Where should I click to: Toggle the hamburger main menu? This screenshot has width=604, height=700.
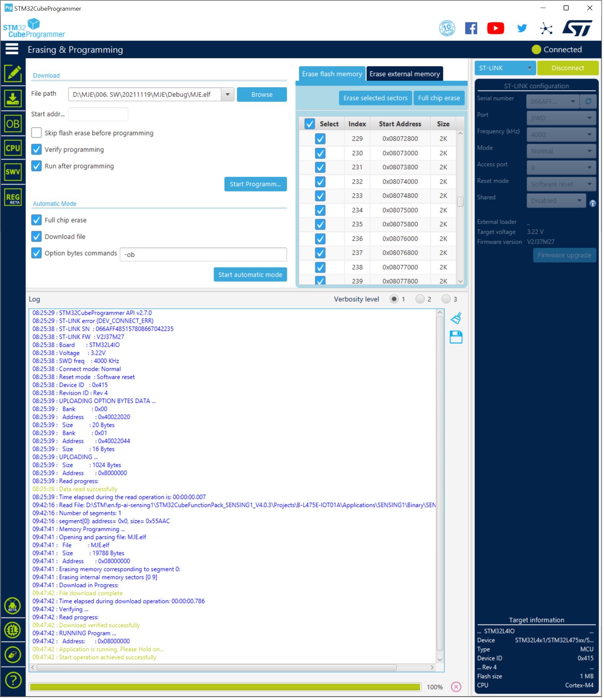[12, 49]
